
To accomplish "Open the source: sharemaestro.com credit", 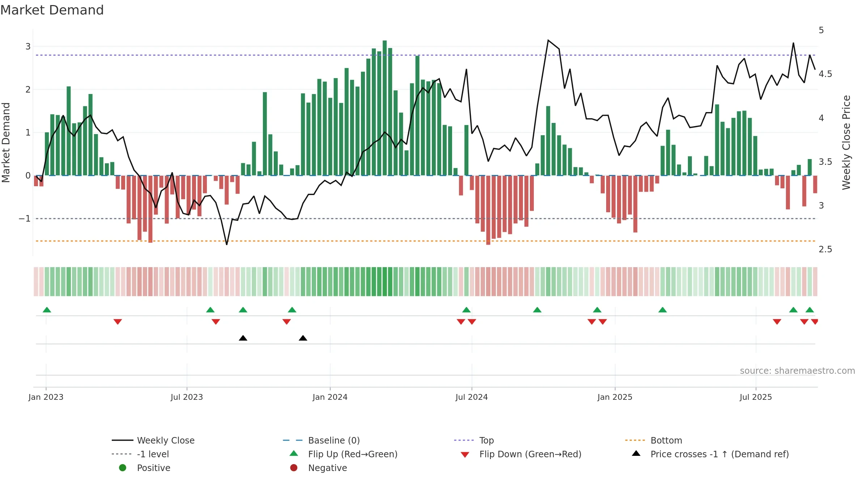I will [x=797, y=371].
